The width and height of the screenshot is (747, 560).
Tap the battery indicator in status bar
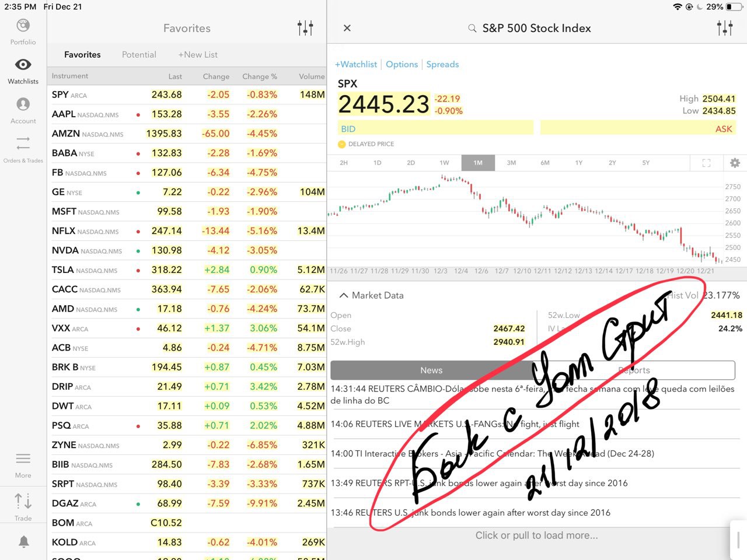click(734, 7)
